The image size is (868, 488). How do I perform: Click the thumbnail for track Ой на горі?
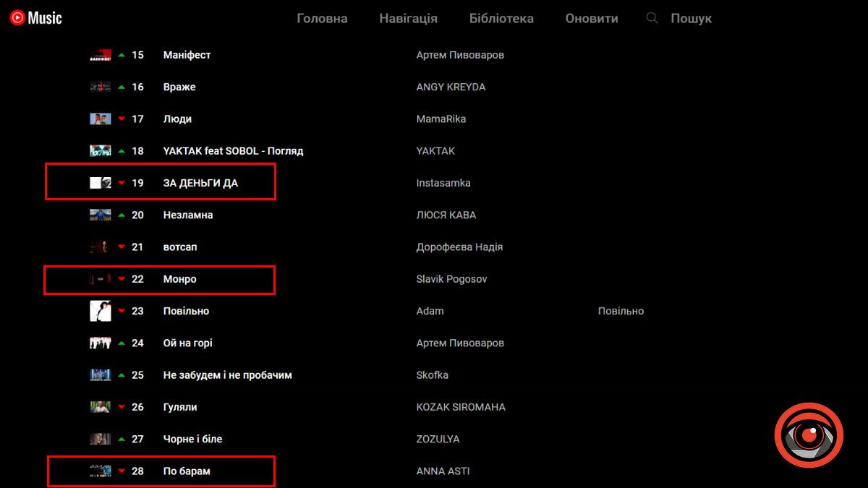click(100, 343)
